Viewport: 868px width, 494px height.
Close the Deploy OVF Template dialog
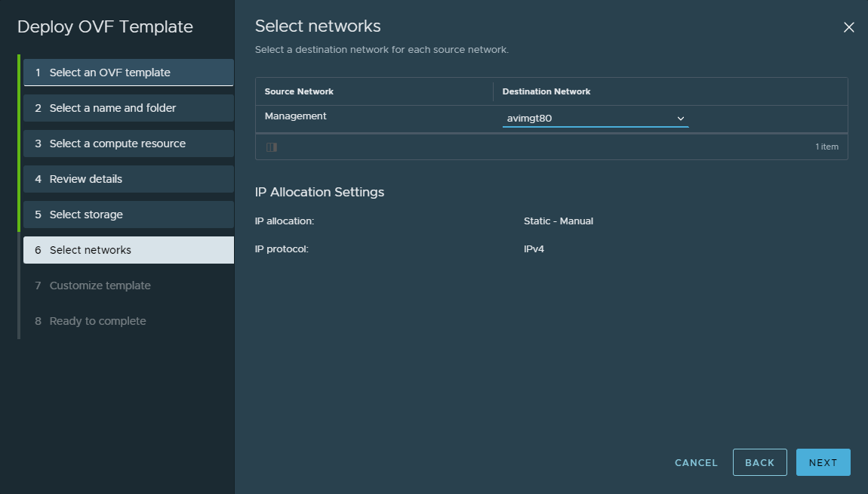point(848,28)
